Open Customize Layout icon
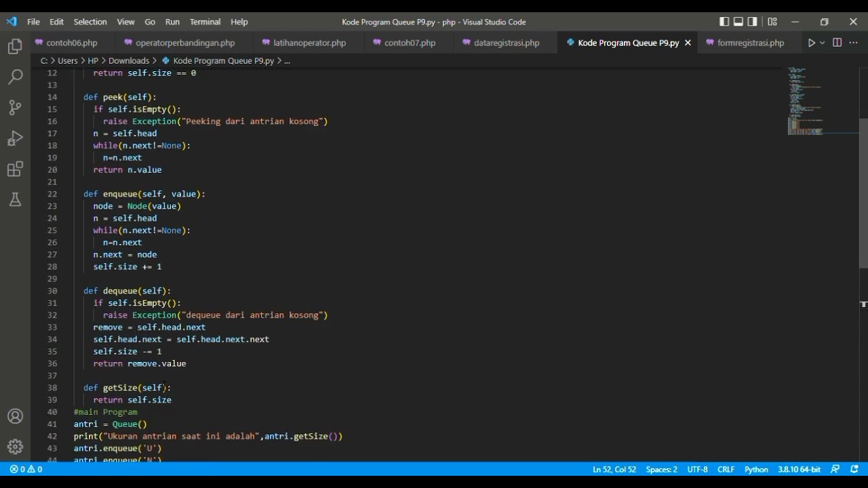 point(772,22)
